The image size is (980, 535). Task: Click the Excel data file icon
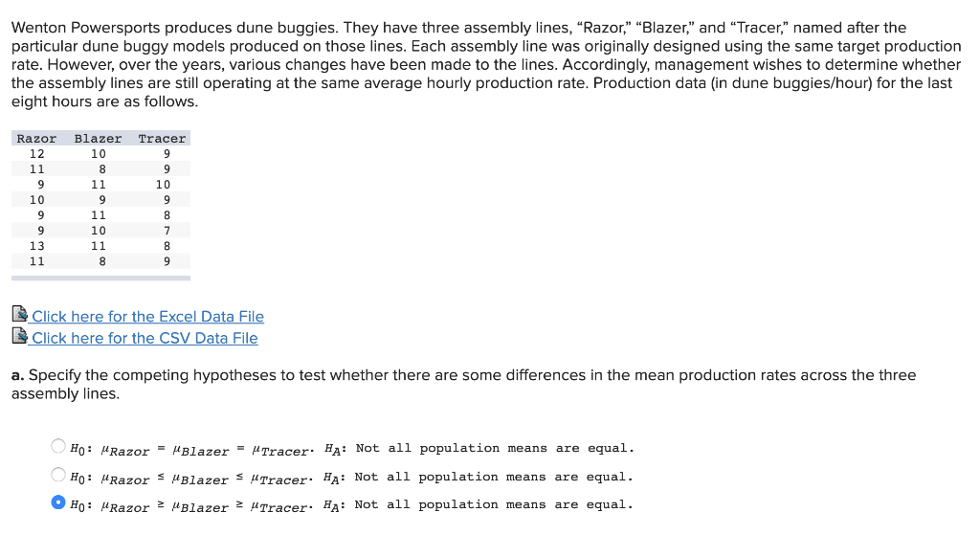tap(19, 314)
